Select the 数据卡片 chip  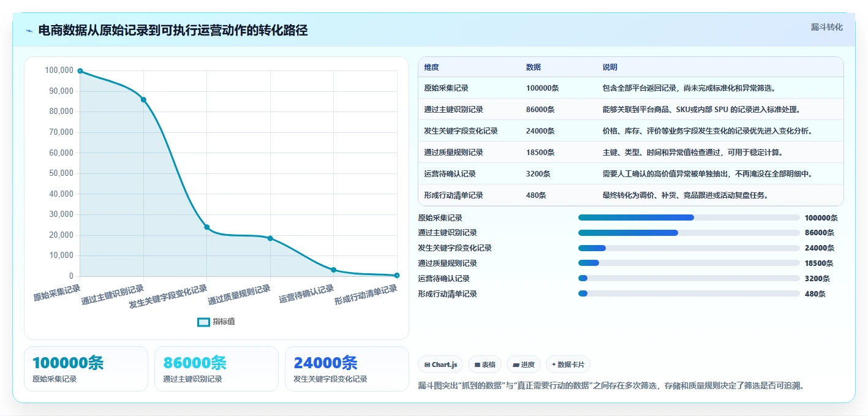click(568, 365)
